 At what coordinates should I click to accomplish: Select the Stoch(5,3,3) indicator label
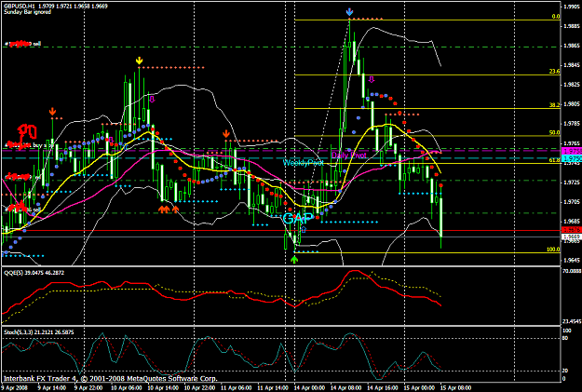pyautogui.click(x=38, y=332)
